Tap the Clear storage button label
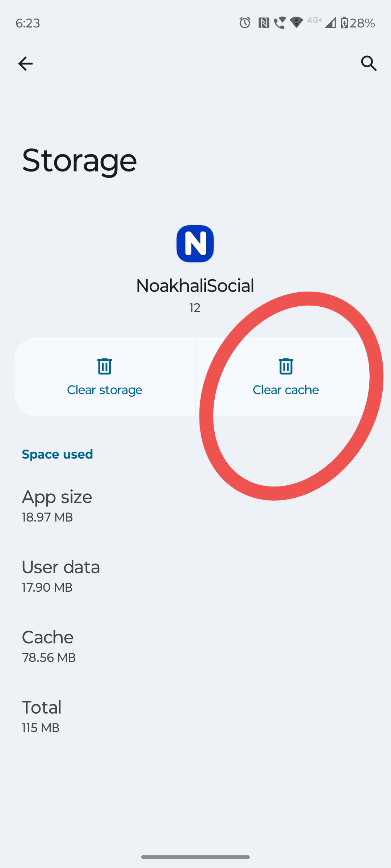Viewport: 391px width, 868px height. 105,390
